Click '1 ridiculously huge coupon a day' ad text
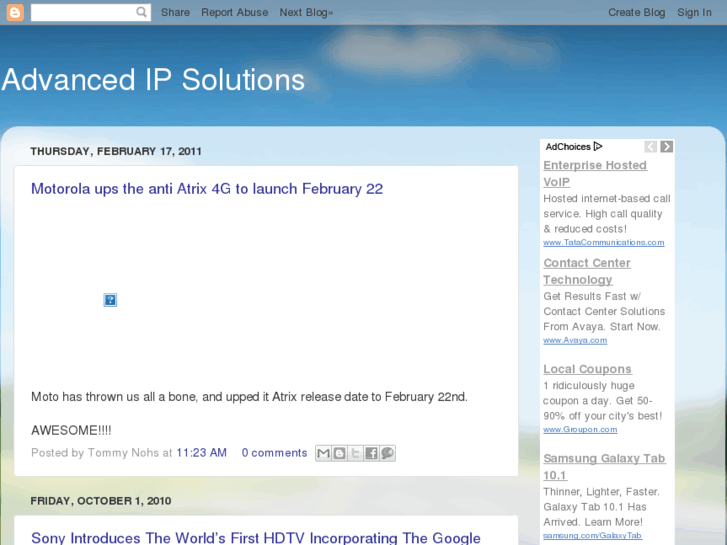This screenshot has height=545, width=727. (603, 401)
